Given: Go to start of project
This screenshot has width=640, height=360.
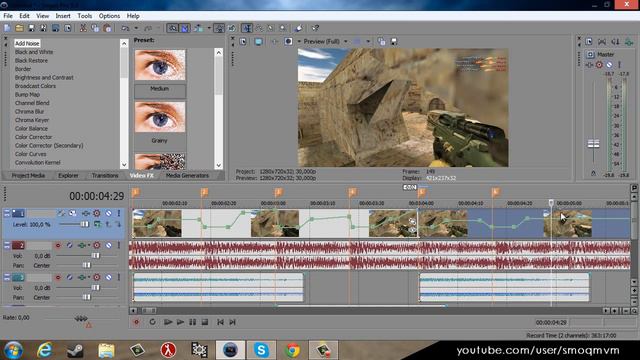Looking at the screenshot, I should point(220,322).
